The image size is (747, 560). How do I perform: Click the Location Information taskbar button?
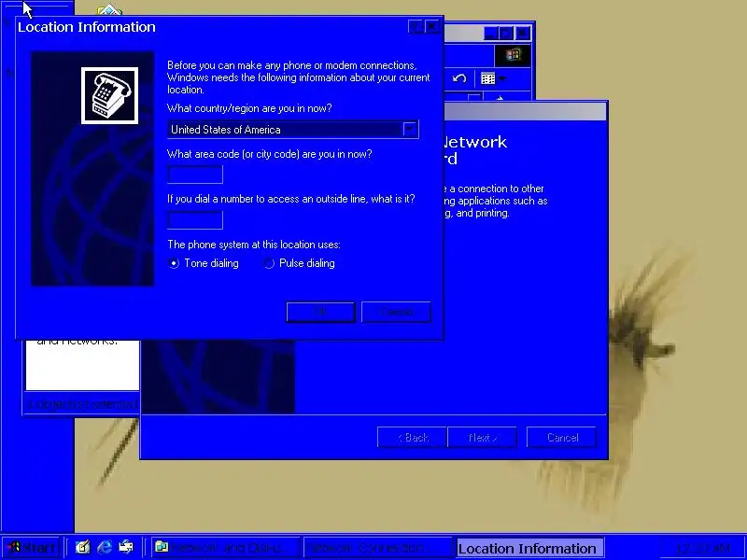point(529,548)
